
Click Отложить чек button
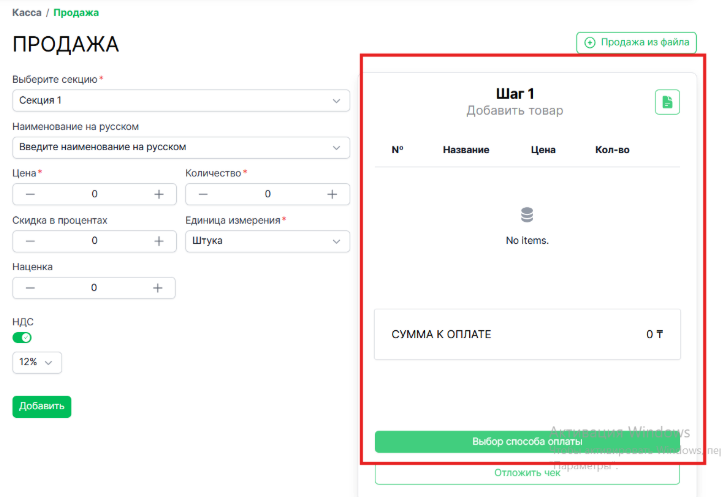(x=527, y=472)
